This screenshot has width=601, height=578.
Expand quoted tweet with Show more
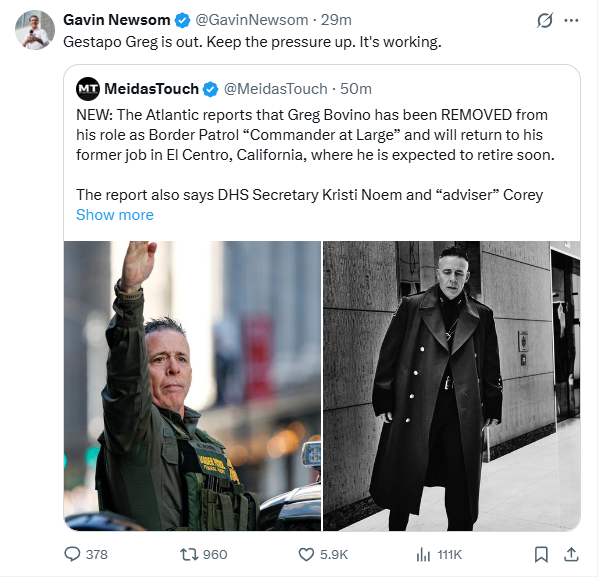pyautogui.click(x=115, y=215)
